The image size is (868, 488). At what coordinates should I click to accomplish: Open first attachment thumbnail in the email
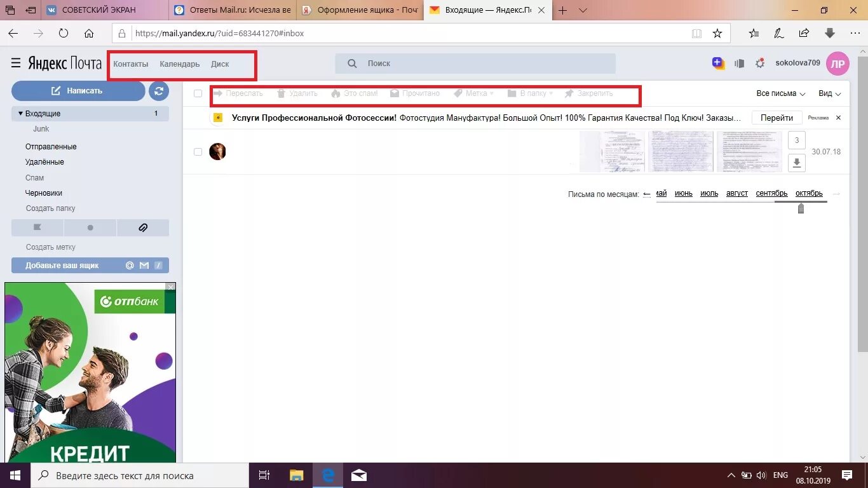(x=612, y=152)
